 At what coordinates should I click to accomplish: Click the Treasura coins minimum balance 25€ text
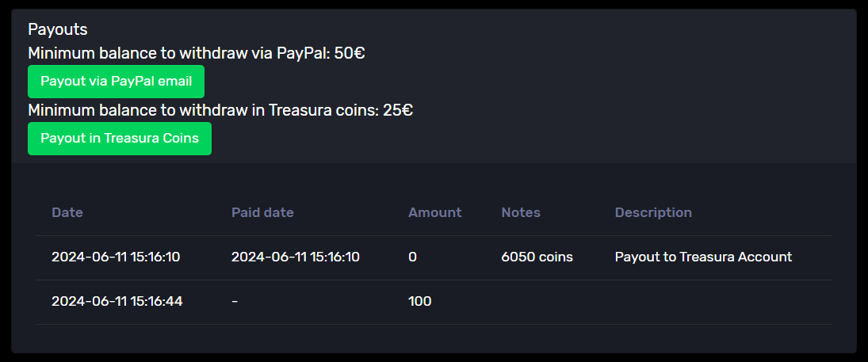(x=220, y=110)
